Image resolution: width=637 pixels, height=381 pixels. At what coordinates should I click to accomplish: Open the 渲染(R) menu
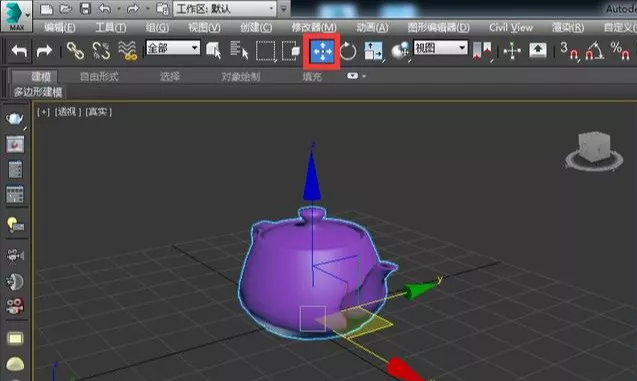click(x=568, y=28)
